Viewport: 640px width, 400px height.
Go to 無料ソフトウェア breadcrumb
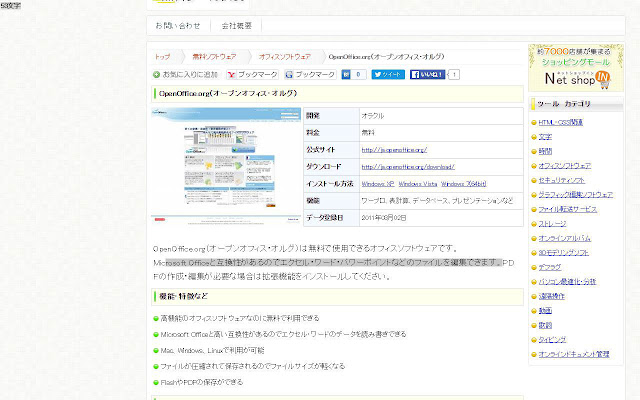(x=214, y=57)
